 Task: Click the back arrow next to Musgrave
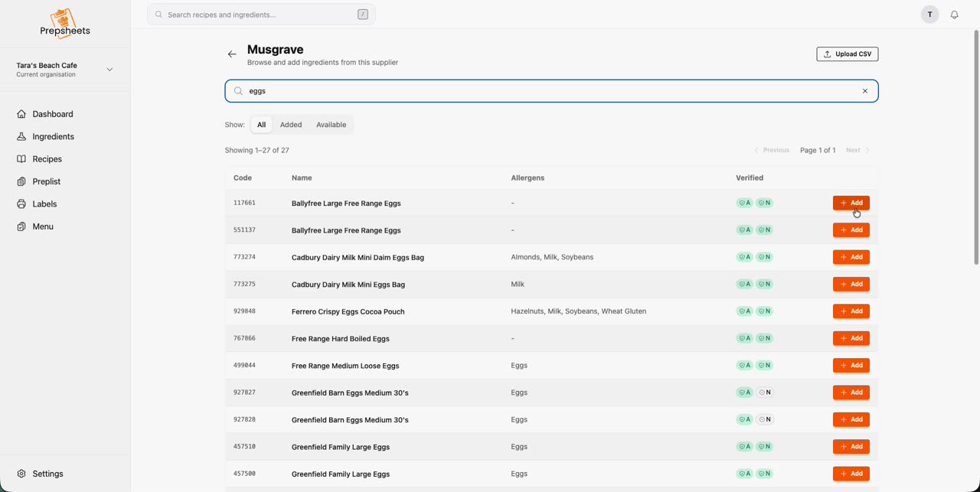click(232, 54)
